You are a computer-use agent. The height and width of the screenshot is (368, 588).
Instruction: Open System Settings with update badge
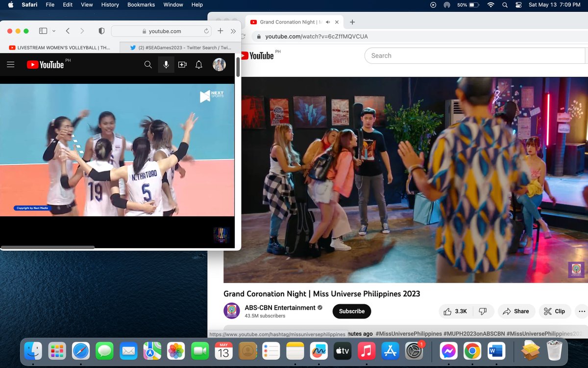415,351
